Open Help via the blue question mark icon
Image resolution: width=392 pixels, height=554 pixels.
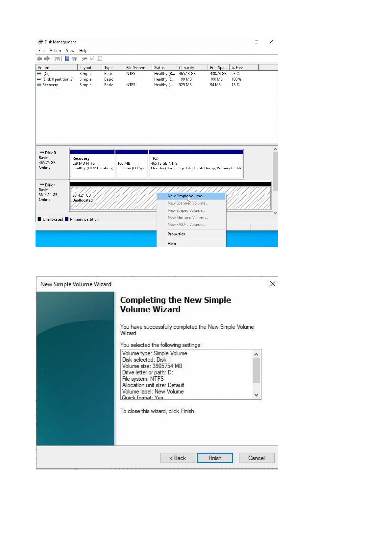tap(67, 59)
